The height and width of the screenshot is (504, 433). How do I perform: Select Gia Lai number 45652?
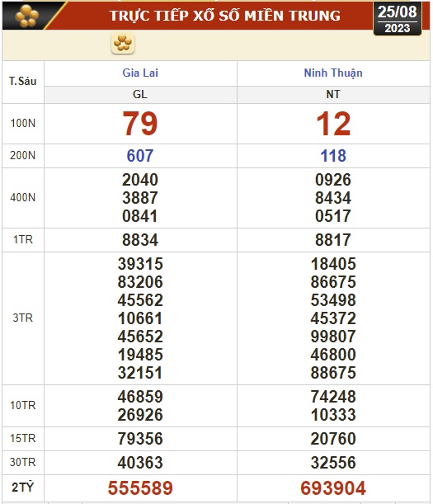tap(140, 337)
